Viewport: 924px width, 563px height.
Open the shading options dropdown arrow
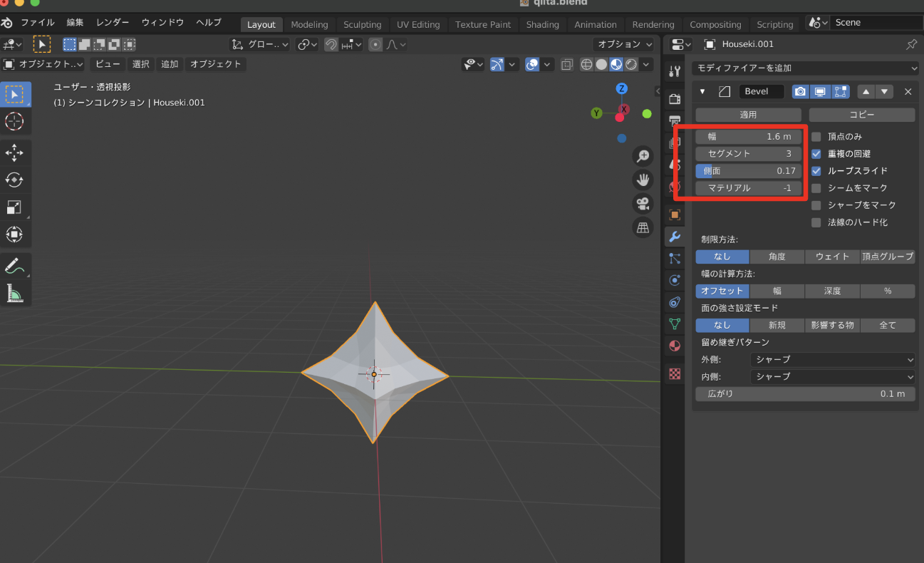click(646, 64)
